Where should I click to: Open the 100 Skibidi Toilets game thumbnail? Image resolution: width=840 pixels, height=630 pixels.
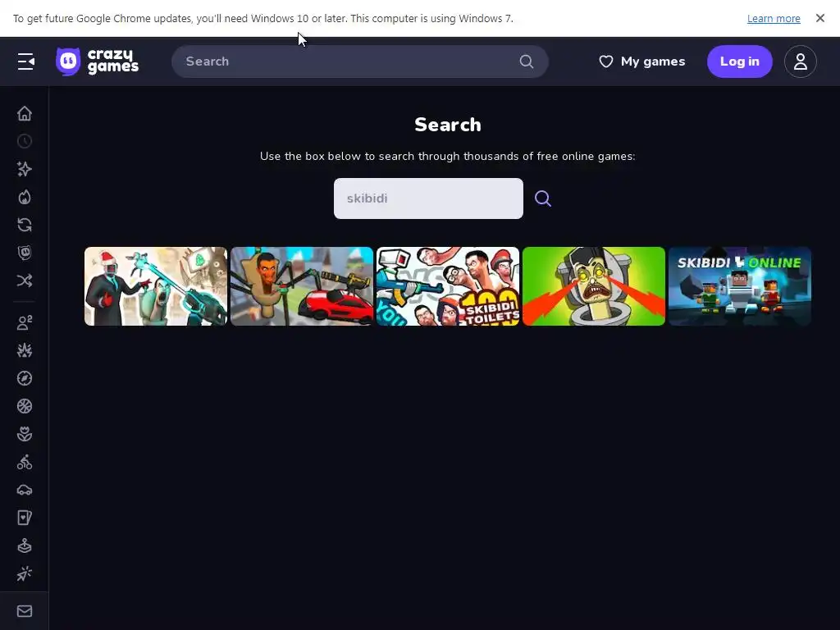pos(448,286)
